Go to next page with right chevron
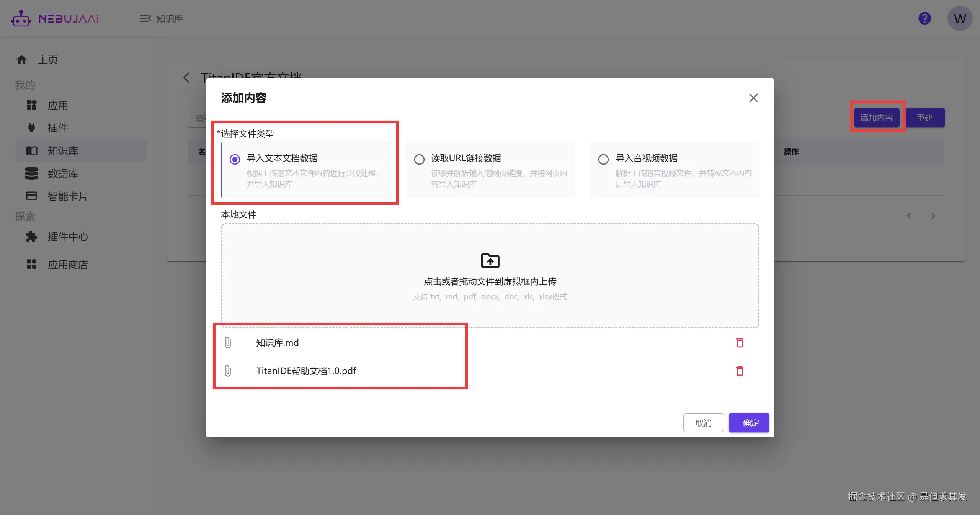Viewport: 980px width, 515px height. [x=933, y=216]
